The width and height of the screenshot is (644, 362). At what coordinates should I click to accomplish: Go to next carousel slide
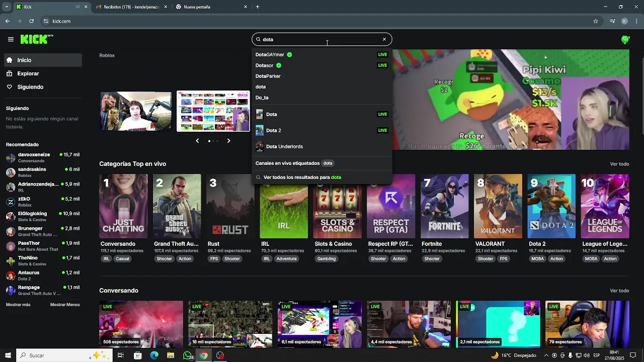(228, 141)
